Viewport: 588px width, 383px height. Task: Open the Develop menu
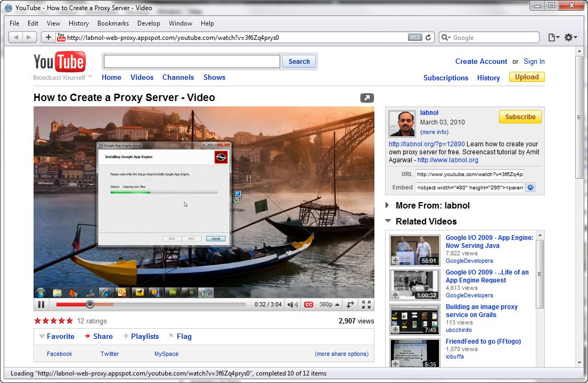tap(149, 23)
